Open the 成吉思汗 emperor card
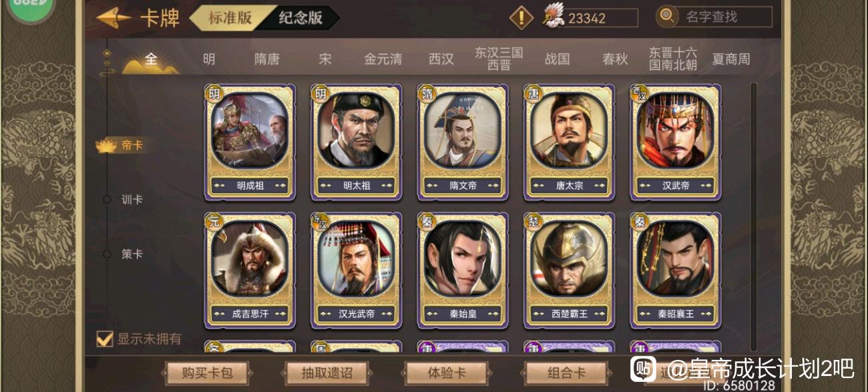Image resolution: width=868 pixels, height=392 pixels. (250, 270)
